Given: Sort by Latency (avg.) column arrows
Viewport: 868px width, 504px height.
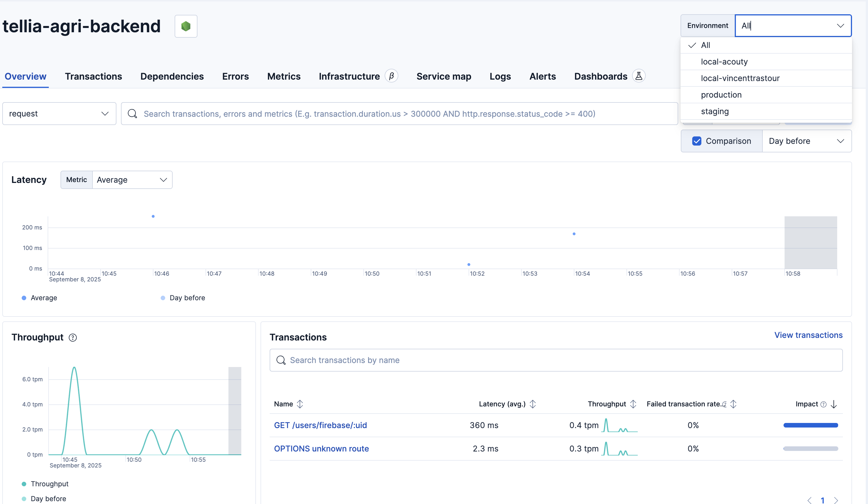Looking at the screenshot, I should click(x=532, y=404).
